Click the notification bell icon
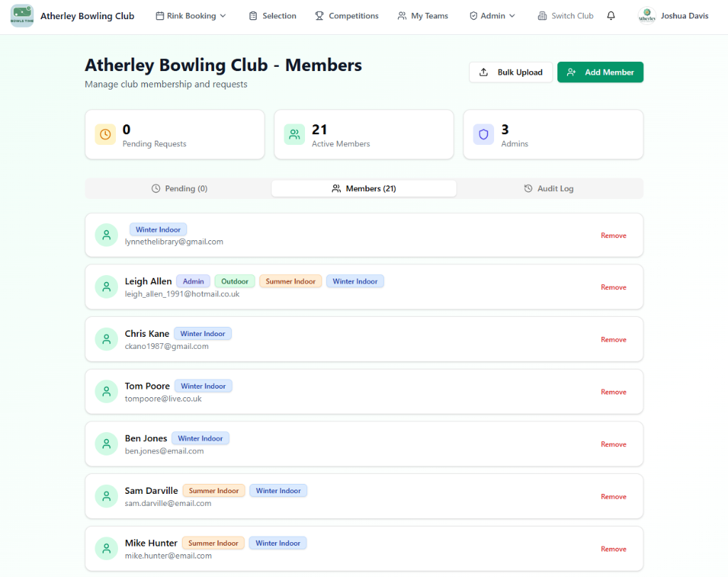 point(611,16)
